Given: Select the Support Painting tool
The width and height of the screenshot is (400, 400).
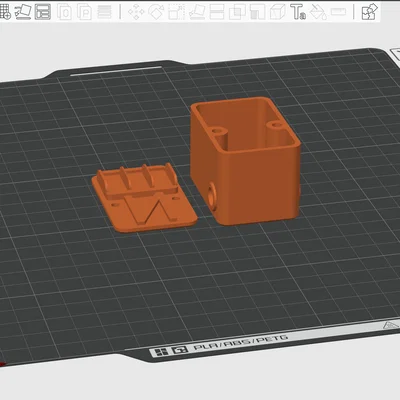Looking at the screenshot, I should click(x=257, y=12).
